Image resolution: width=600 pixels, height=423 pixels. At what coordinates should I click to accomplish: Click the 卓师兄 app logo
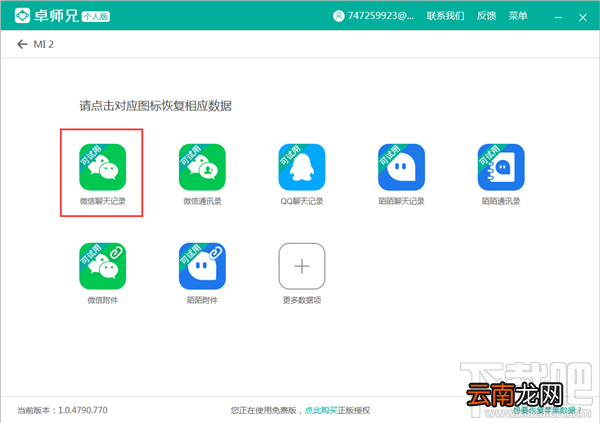(23, 16)
